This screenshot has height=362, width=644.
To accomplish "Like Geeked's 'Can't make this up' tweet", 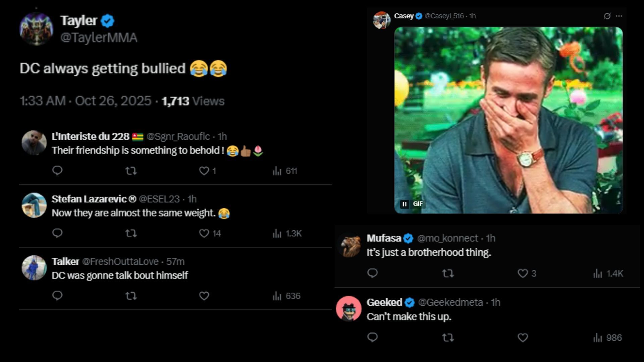I will click(x=523, y=338).
